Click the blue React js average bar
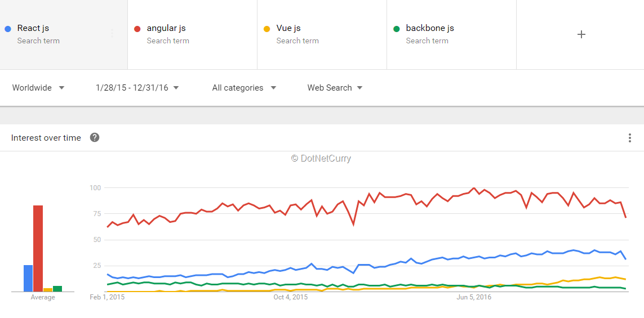Image resolution: width=644 pixels, height=318 pixels. click(28, 278)
